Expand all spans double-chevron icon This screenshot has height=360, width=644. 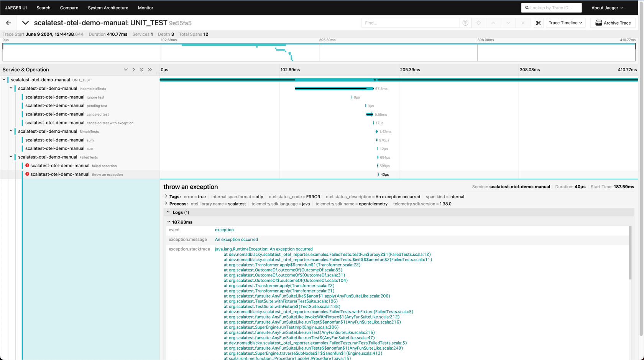[x=150, y=70]
